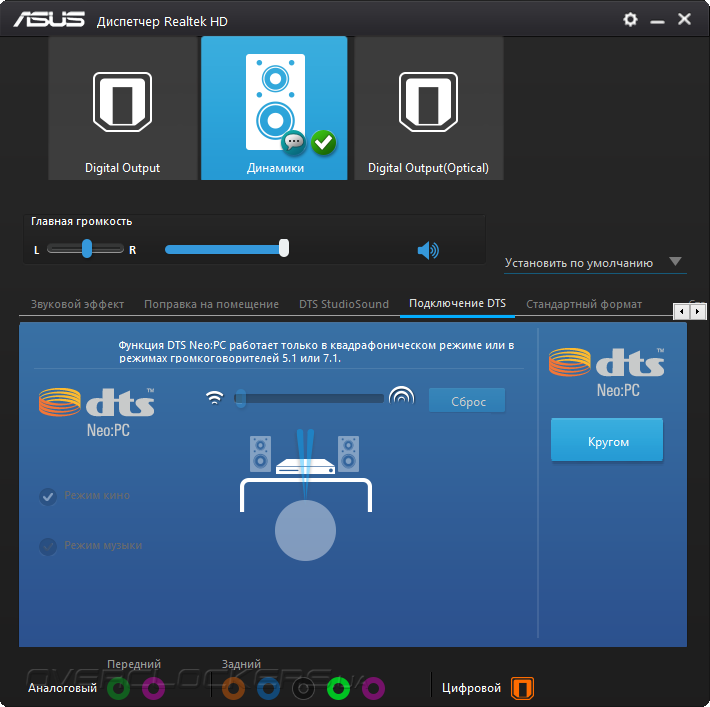Select the Digital Output device tile

[123, 108]
